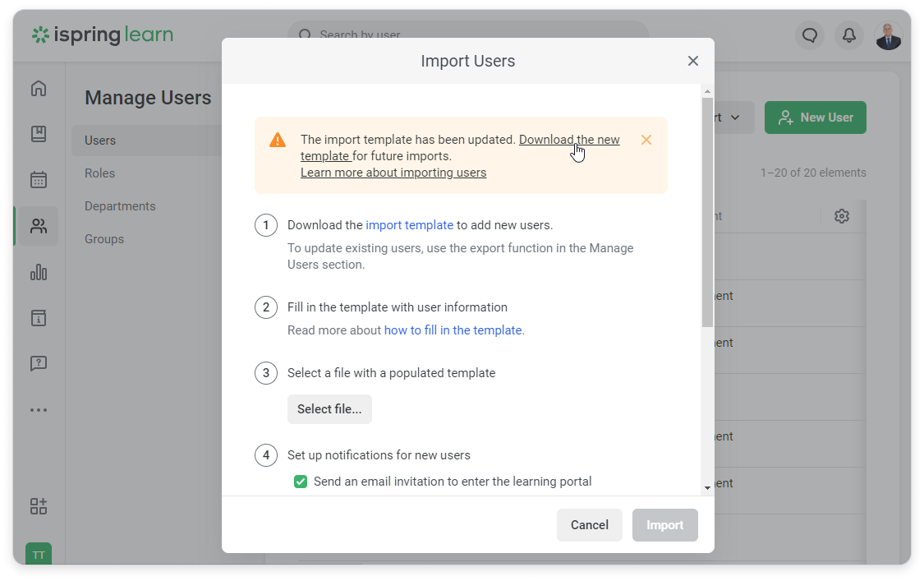This screenshot has width=924, height=581.
Task: Open the Calendar icon in sidebar
Action: pos(39,179)
